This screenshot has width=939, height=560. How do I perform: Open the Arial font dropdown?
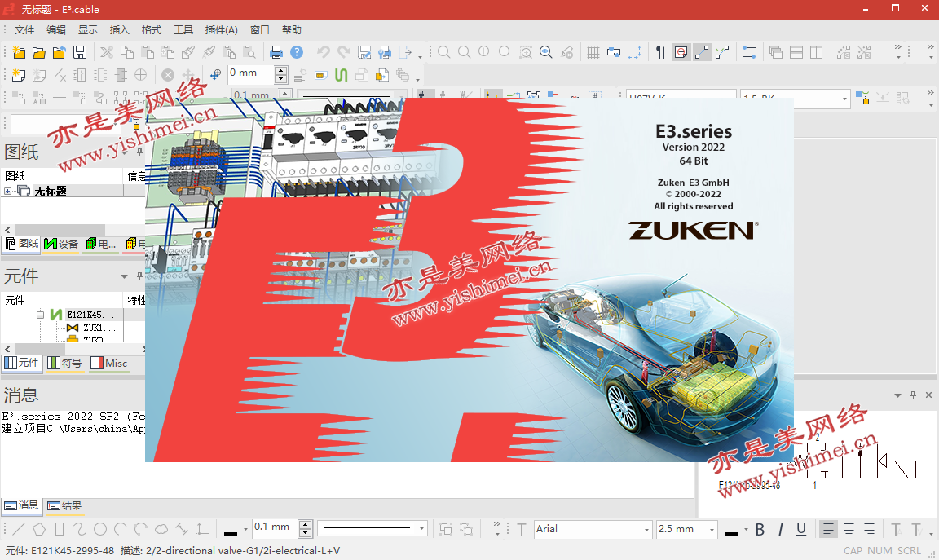pos(646,530)
